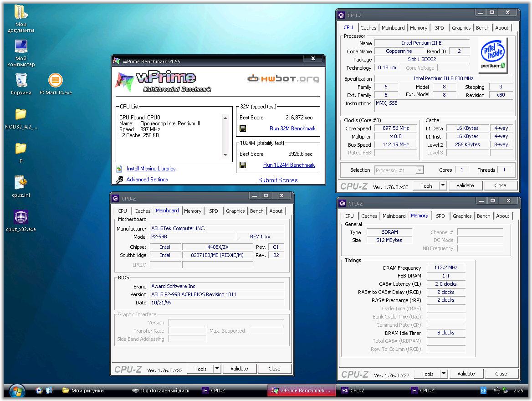
Task: Open Graphics tab in Mainboard window
Action: click(x=235, y=211)
